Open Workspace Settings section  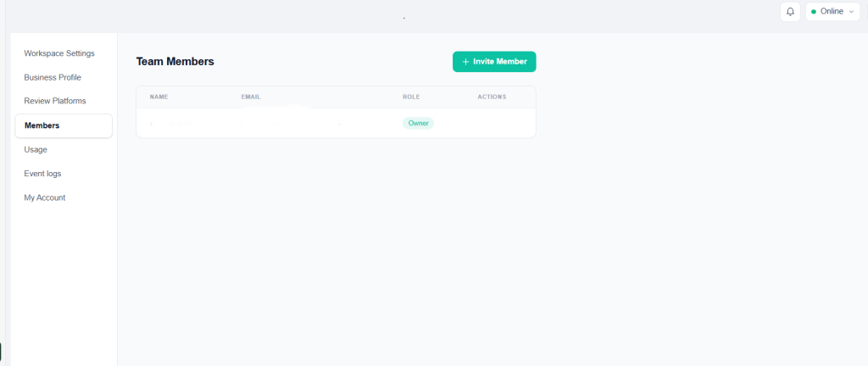[59, 53]
